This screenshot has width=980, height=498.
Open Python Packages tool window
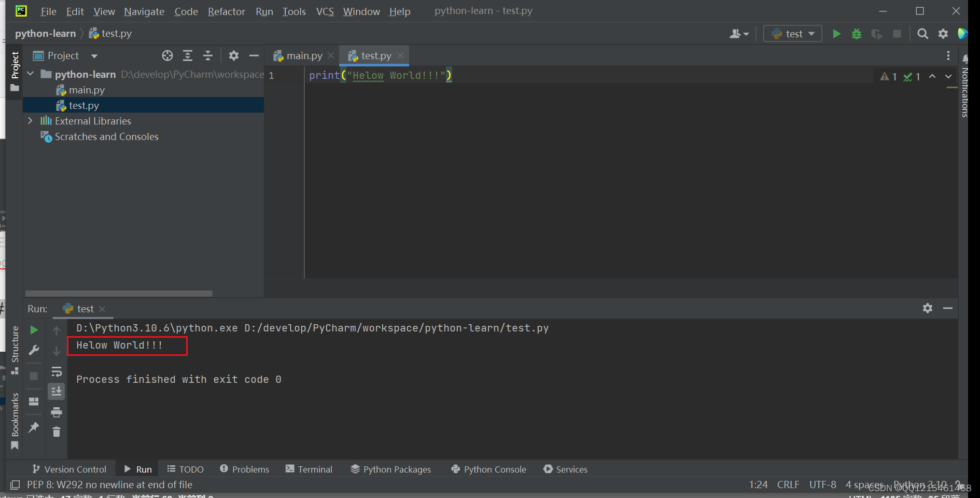pos(391,469)
